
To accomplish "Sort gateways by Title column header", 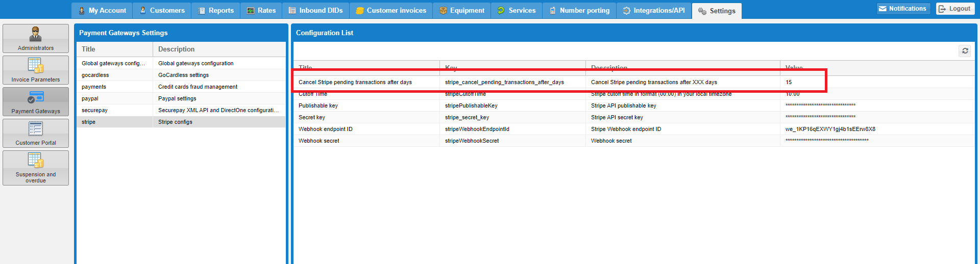I will point(114,49).
